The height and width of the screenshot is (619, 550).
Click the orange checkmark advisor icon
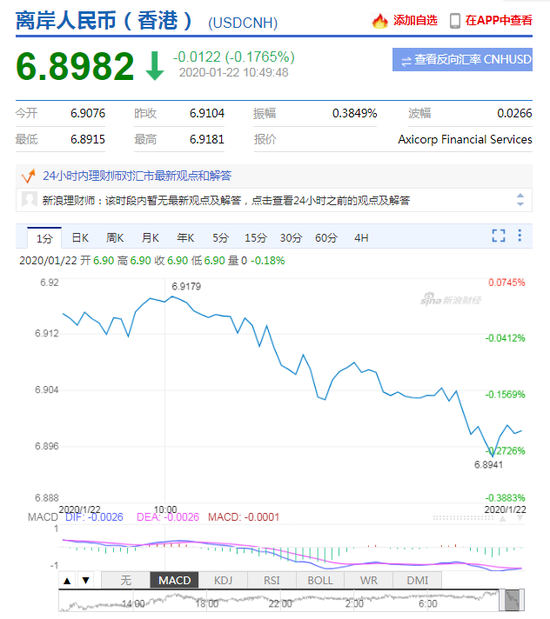click(28, 176)
